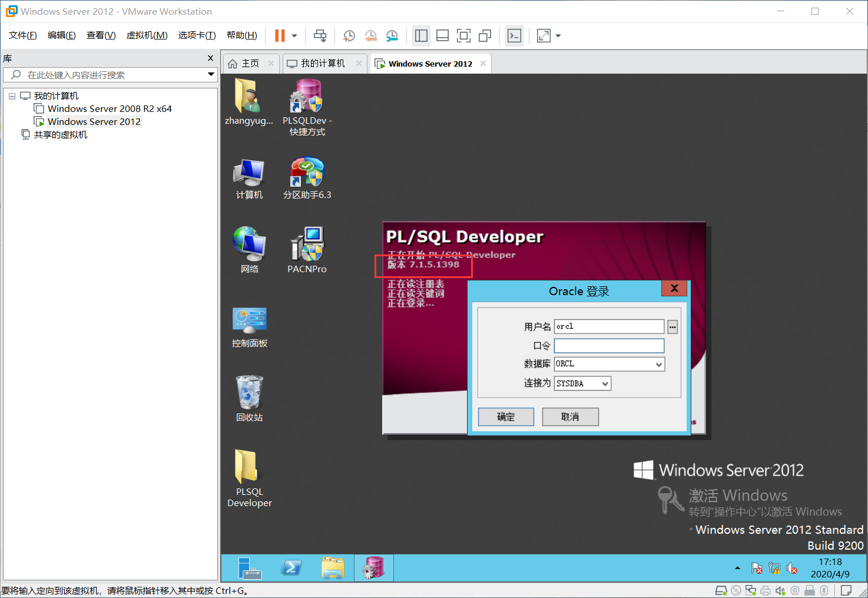
Task: Enter full screen mode icon
Action: click(x=463, y=36)
